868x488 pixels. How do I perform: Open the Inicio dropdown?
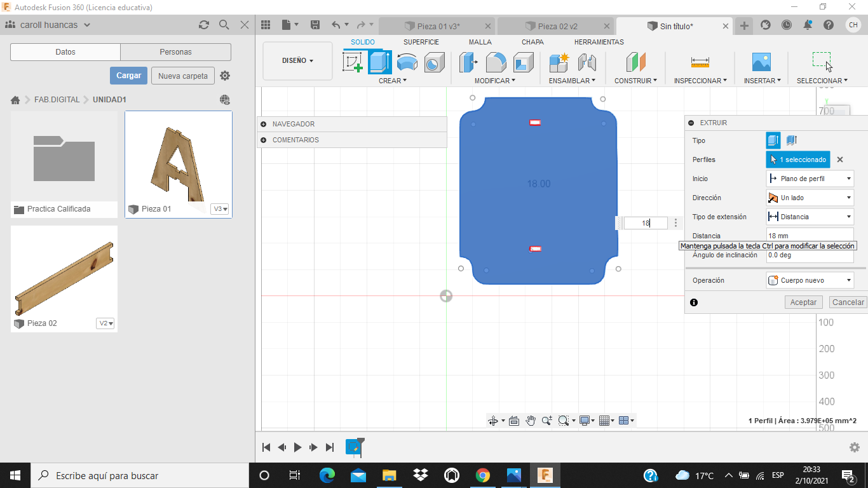click(810, 179)
